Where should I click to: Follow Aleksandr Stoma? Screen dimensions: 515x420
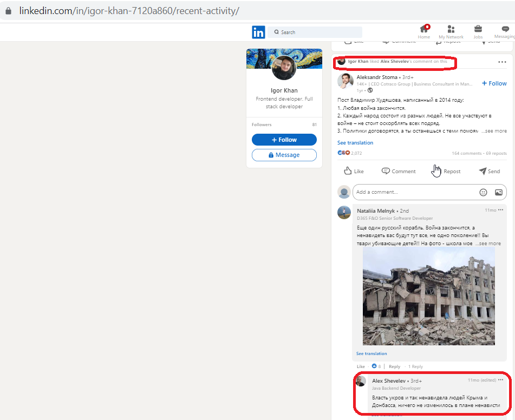pos(494,83)
